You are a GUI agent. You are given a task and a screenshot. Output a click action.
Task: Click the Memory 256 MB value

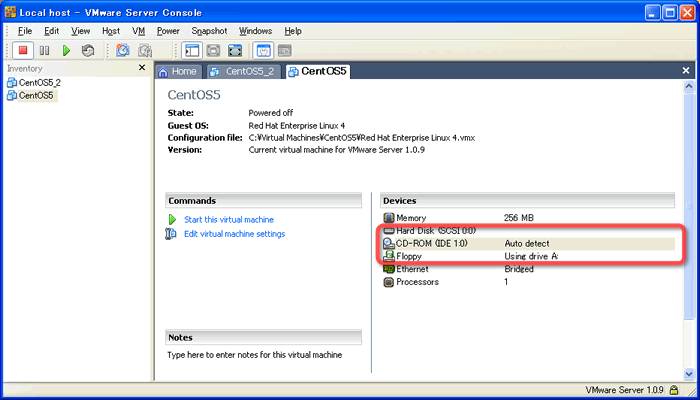click(x=518, y=218)
